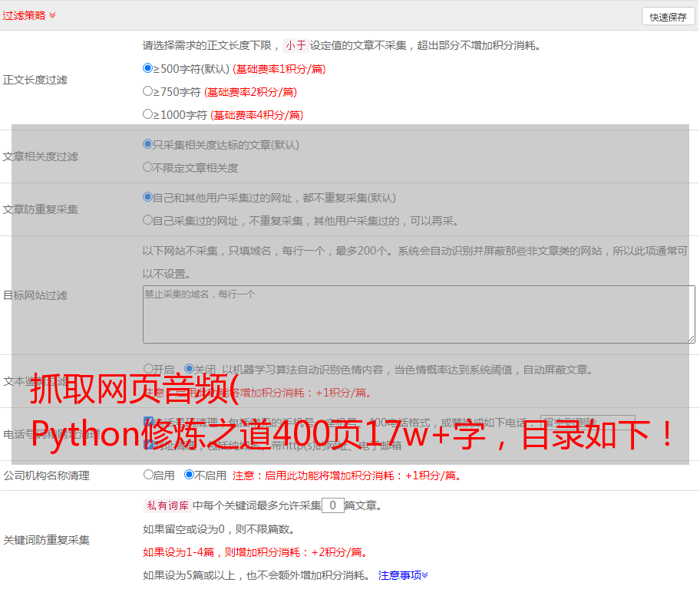The width and height of the screenshot is (700, 589).
Task: Click the 文章相关度过滤 label
Action: (x=40, y=156)
